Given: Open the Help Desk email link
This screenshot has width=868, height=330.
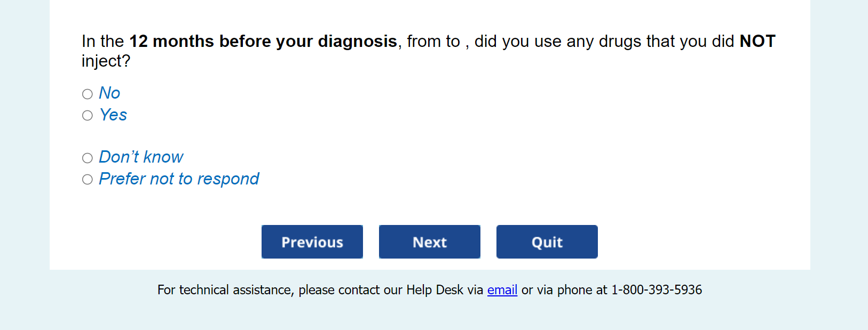Looking at the screenshot, I should tap(502, 290).
